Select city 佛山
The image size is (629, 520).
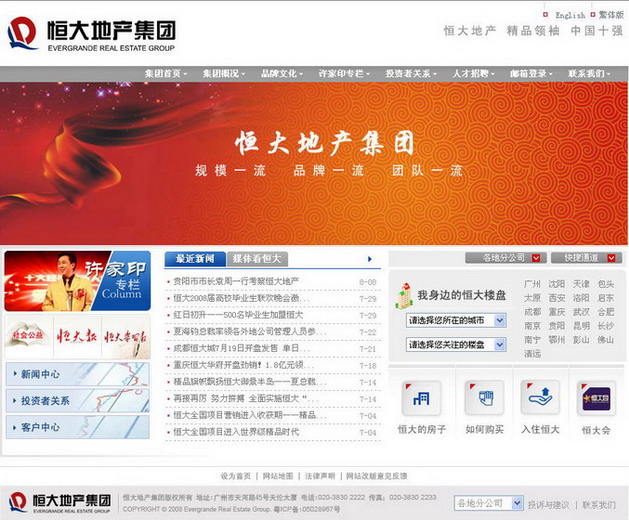click(x=606, y=340)
